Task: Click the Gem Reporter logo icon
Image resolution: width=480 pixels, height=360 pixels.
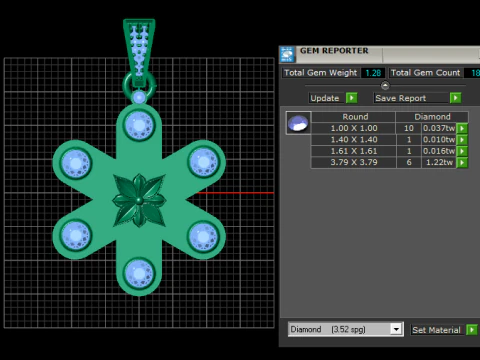Action: tap(287, 55)
